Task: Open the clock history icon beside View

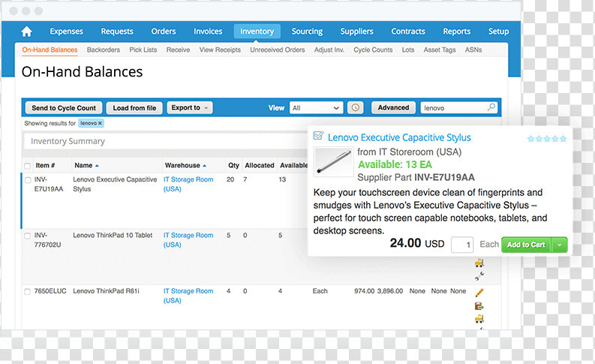Action: pos(355,108)
